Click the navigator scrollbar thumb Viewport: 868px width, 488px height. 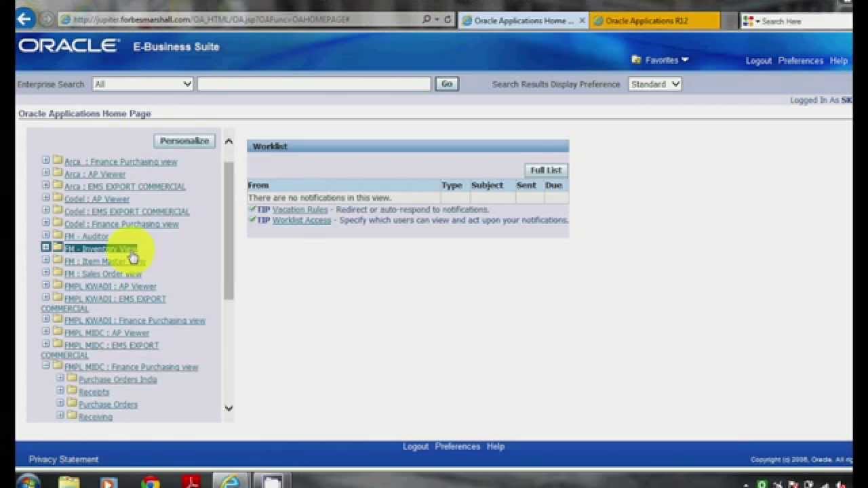tap(229, 230)
